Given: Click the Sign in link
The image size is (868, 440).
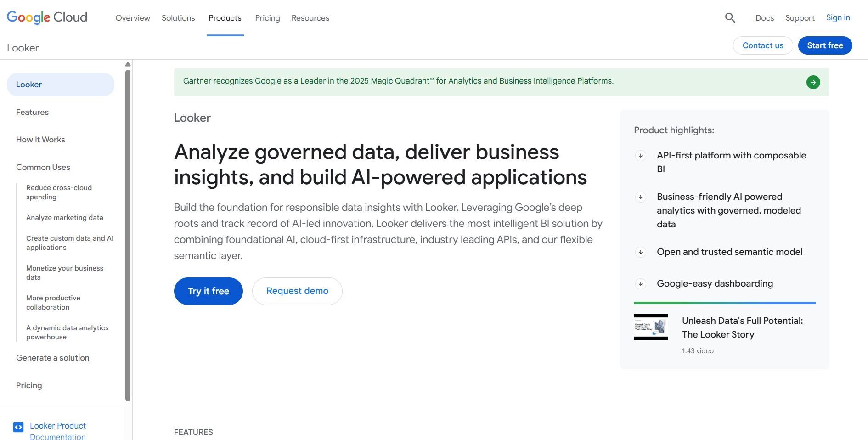Looking at the screenshot, I should 838,17.
